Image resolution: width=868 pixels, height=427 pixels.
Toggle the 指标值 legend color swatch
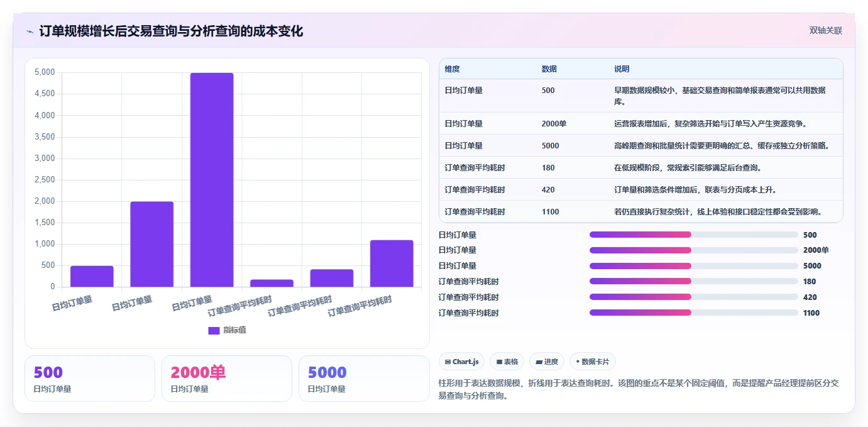[x=214, y=330]
